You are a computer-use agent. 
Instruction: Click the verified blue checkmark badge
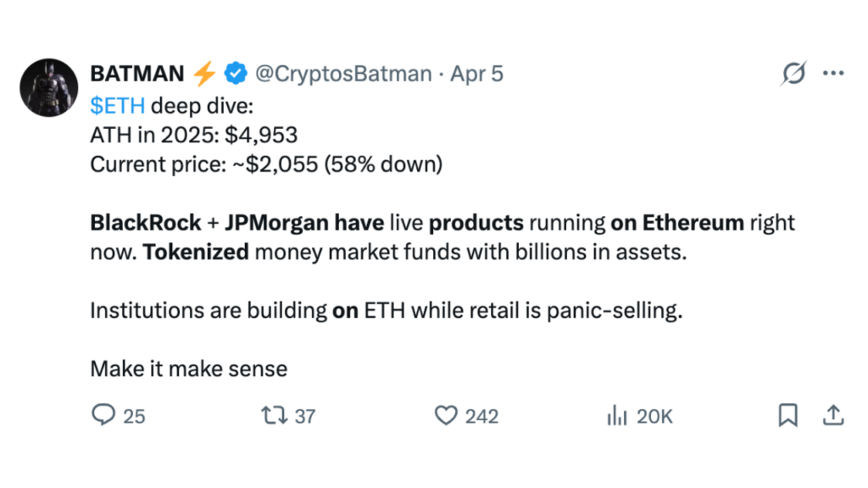coord(234,74)
